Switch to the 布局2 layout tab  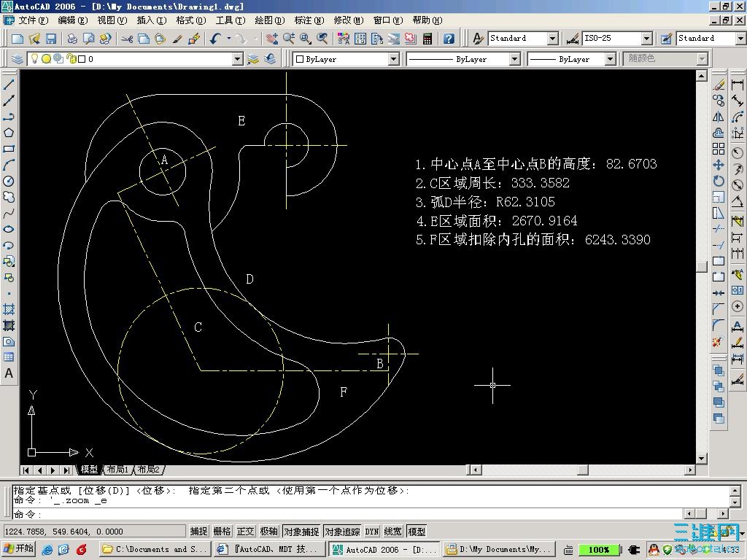point(149,470)
